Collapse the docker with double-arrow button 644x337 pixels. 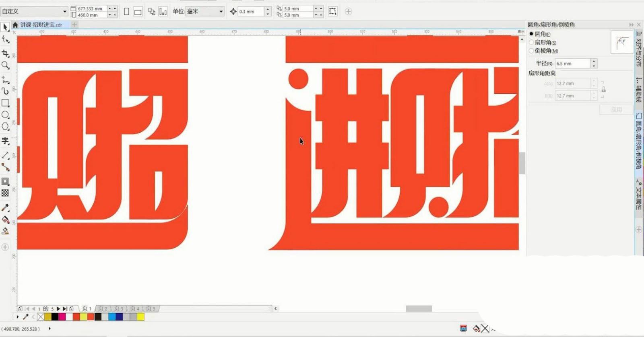coord(631,25)
